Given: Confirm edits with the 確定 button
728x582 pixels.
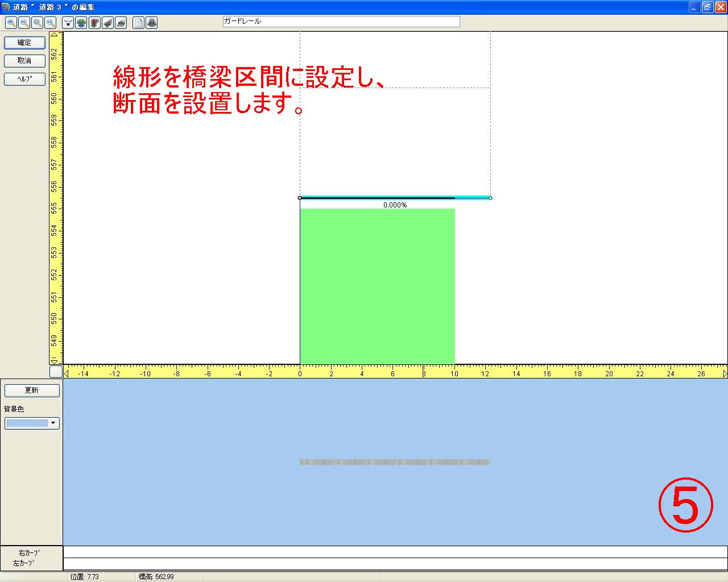Looking at the screenshot, I should [24, 43].
